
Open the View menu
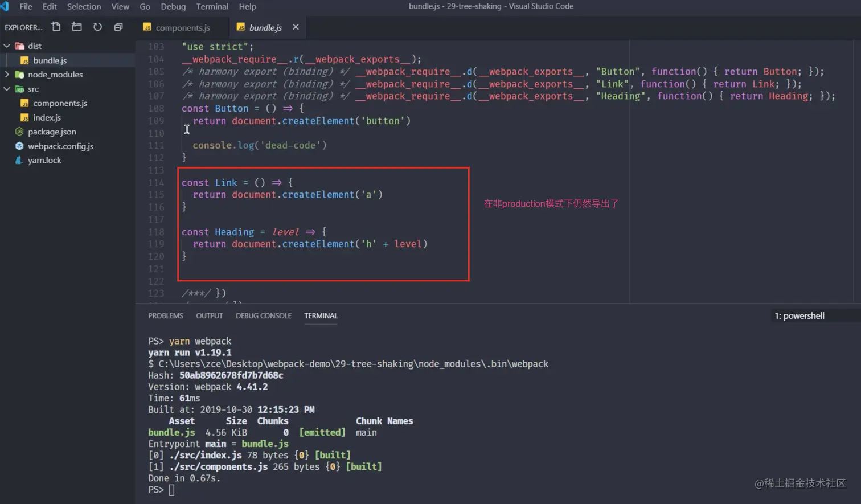[120, 6]
